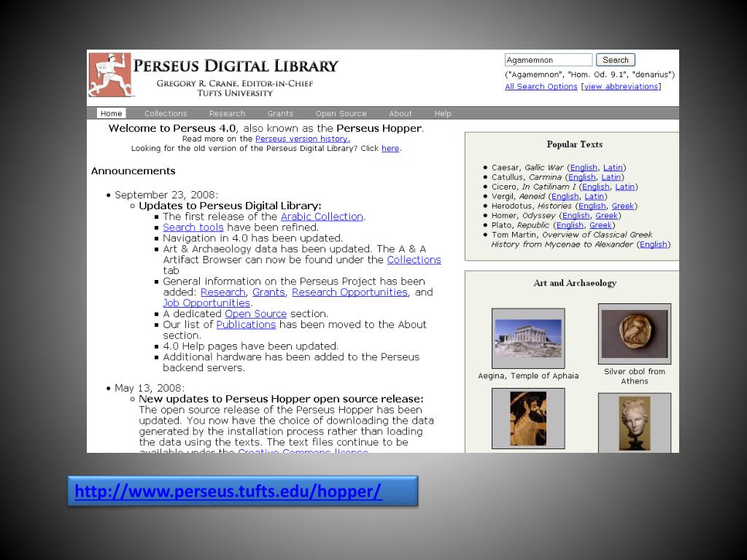Open Plato Republic English link

coord(570,225)
